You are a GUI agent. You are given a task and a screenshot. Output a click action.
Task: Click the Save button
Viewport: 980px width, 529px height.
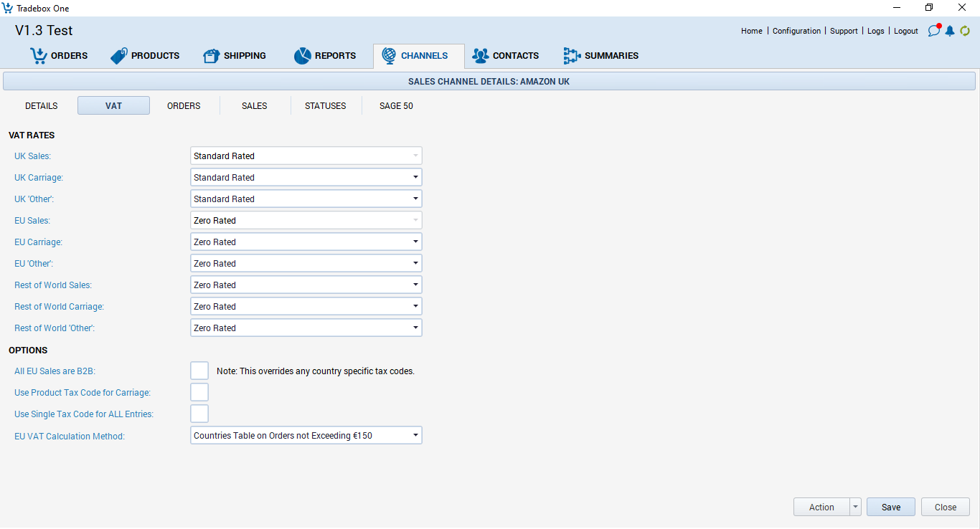click(x=891, y=507)
